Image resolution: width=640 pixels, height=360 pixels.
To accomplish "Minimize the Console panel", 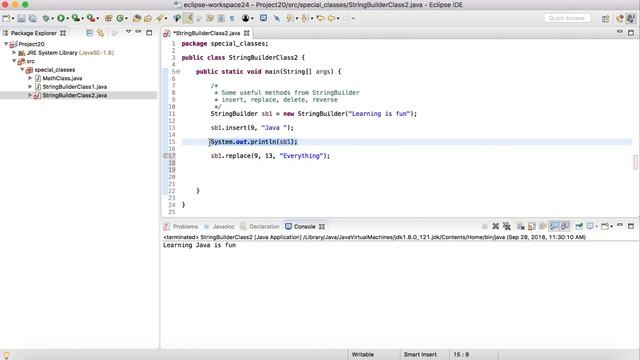I will [620, 225].
